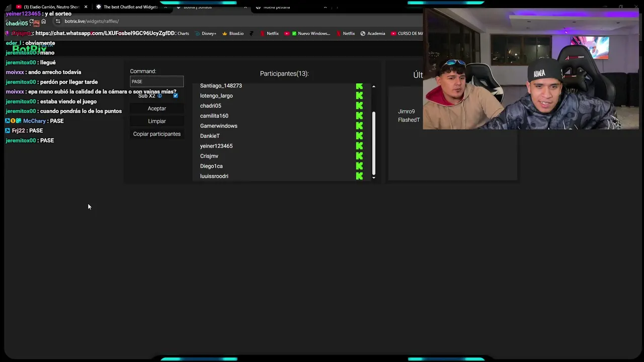Click Frj22's PASE chat message

click(24, 131)
